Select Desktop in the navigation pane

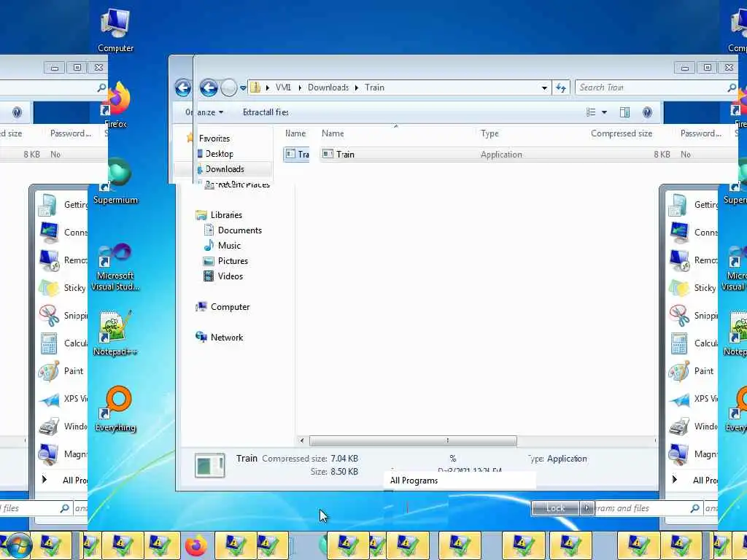(x=219, y=154)
